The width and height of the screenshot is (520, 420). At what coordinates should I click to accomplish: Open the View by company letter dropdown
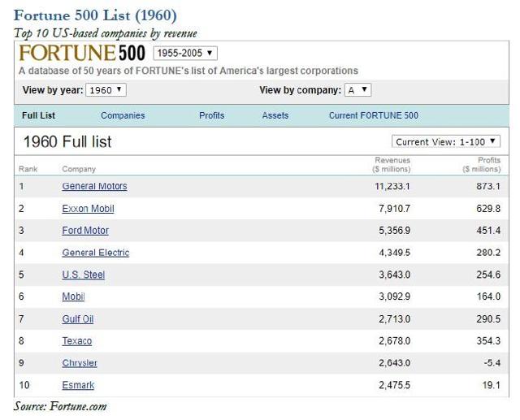coord(357,90)
